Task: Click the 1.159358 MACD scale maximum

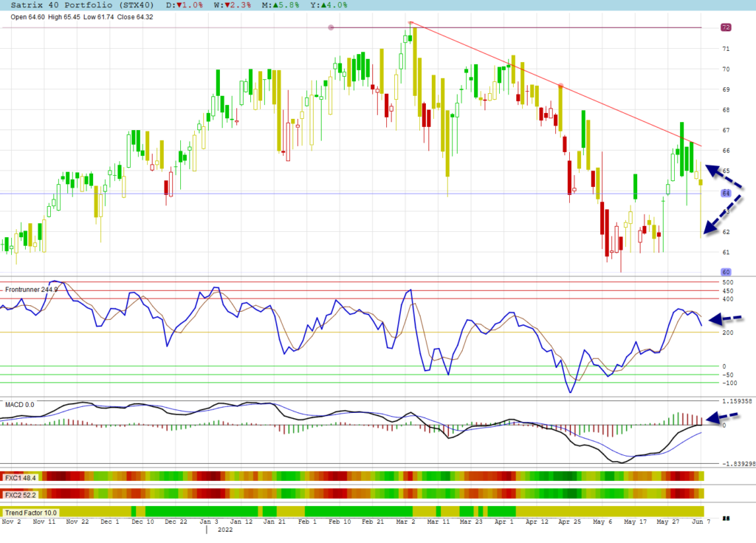Action: (x=738, y=401)
